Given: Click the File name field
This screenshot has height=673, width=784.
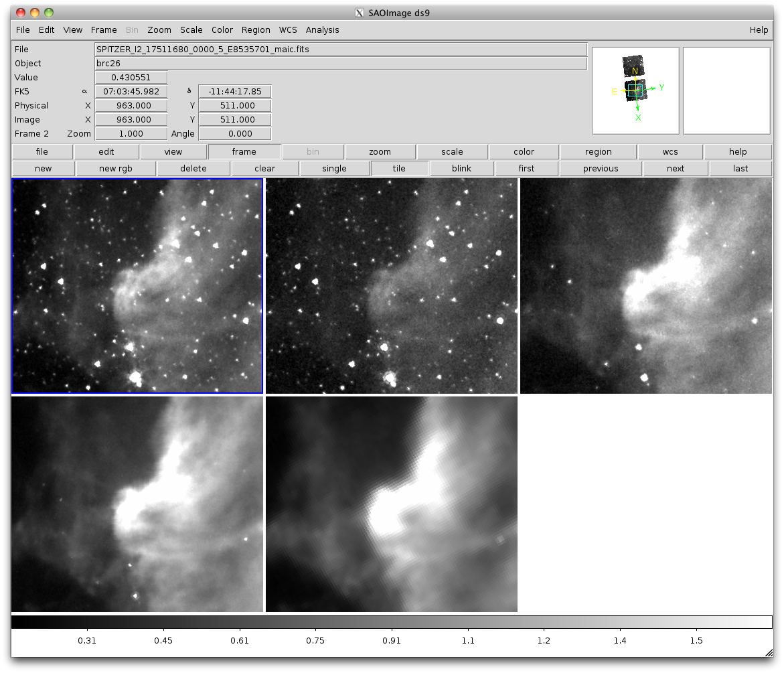Looking at the screenshot, I should pyautogui.click(x=341, y=50).
